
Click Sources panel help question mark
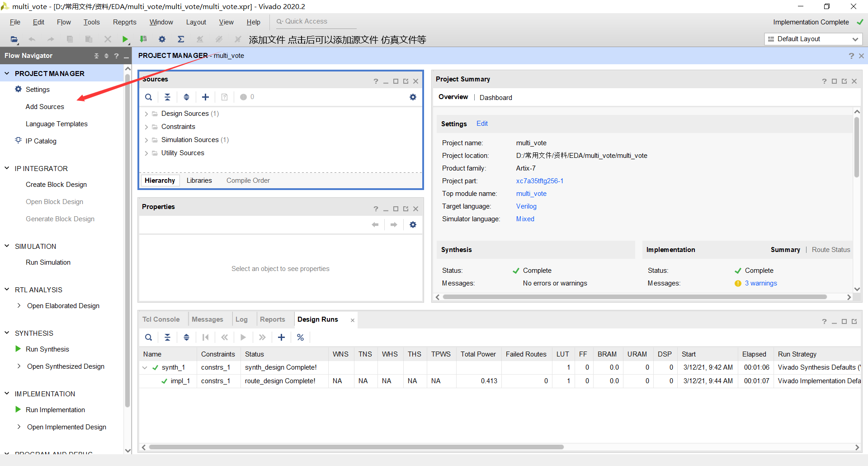click(x=376, y=81)
